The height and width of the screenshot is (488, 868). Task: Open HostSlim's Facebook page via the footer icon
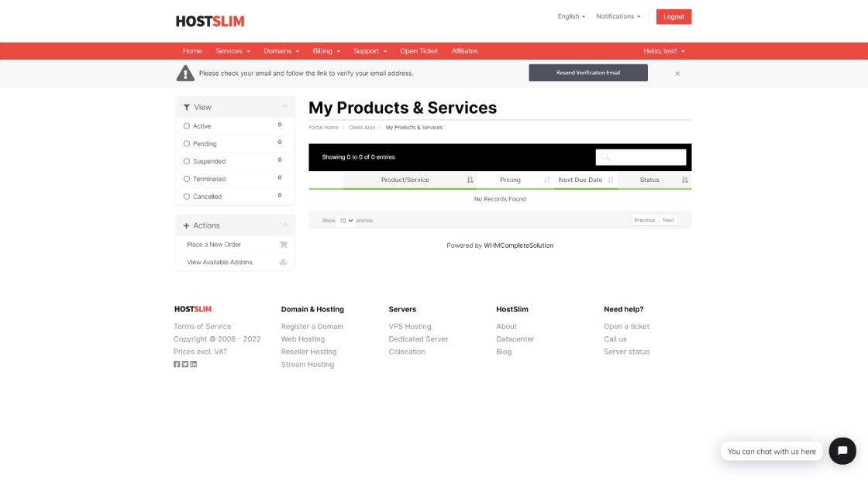(176, 363)
